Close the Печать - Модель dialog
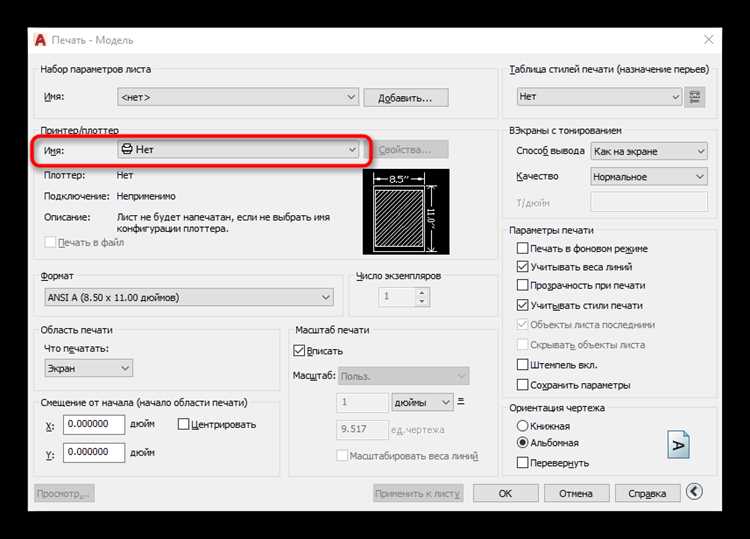750x539 pixels. [x=708, y=40]
